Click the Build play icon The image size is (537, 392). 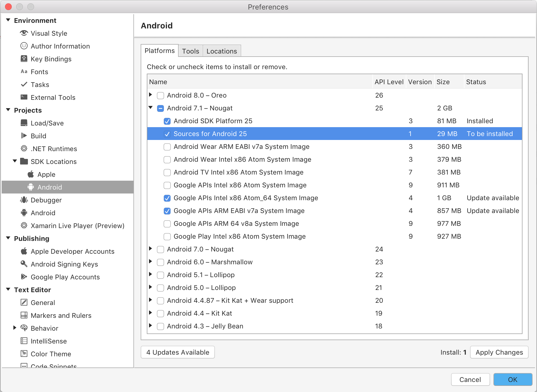point(24,136)
